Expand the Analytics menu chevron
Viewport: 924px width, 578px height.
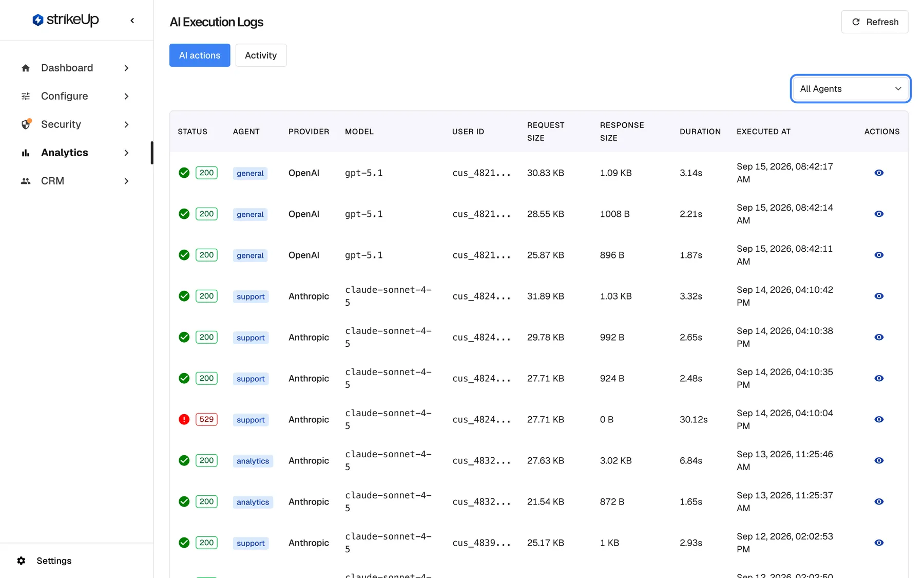point(126,153)
